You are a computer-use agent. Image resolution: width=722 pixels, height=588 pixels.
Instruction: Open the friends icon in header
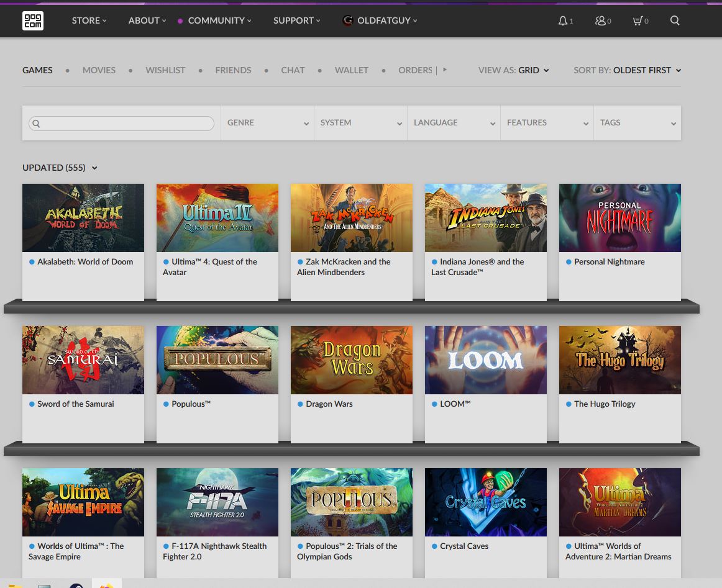coord(600,20)
